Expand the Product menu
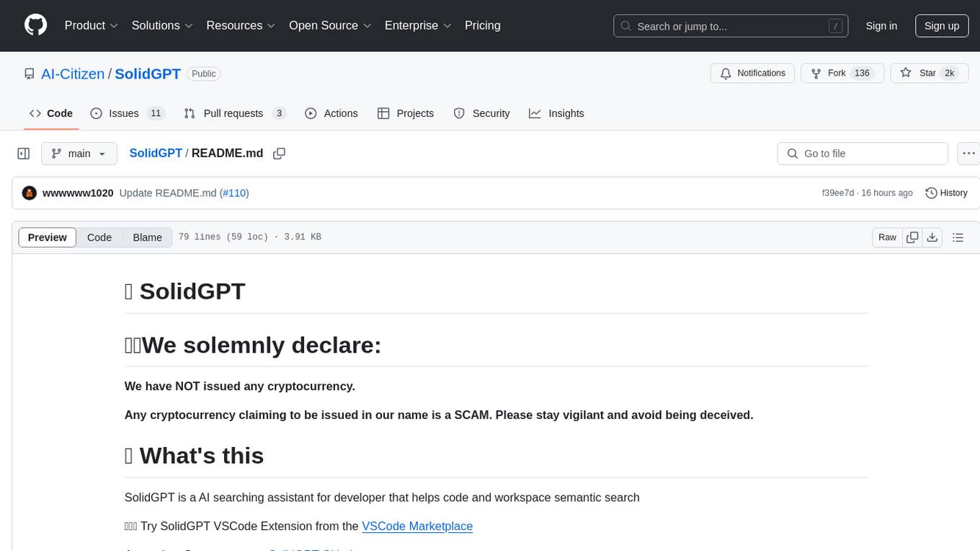 coord(92,25)
